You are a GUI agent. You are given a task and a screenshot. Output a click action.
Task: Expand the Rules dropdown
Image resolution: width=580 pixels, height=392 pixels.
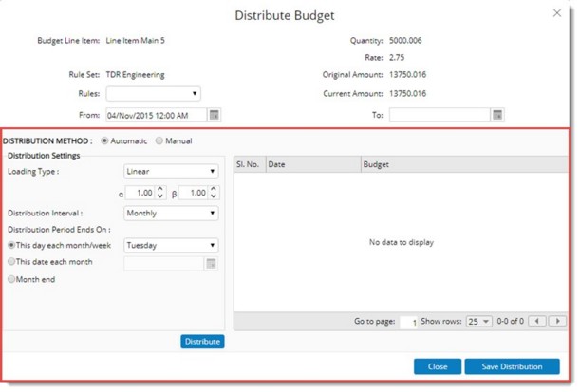tap(153, 94)
